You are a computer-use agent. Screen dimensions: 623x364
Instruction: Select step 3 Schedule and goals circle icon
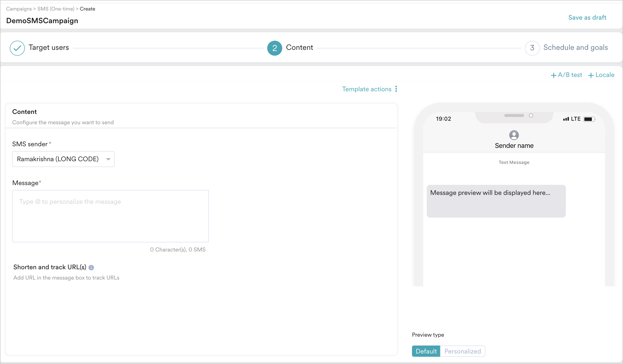pyautogui.click(x=532, y=48)
